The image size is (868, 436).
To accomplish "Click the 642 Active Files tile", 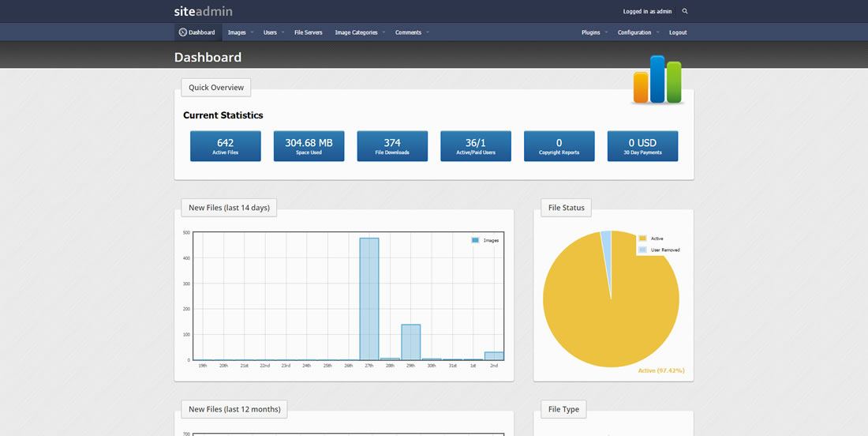I will pos(226,146).
